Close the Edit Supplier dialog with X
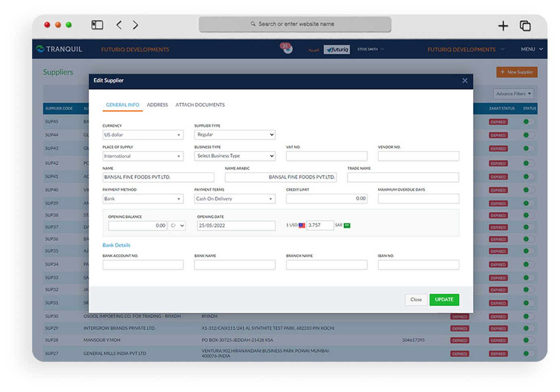Screen dimensions: 560x392 pos(465,81)
